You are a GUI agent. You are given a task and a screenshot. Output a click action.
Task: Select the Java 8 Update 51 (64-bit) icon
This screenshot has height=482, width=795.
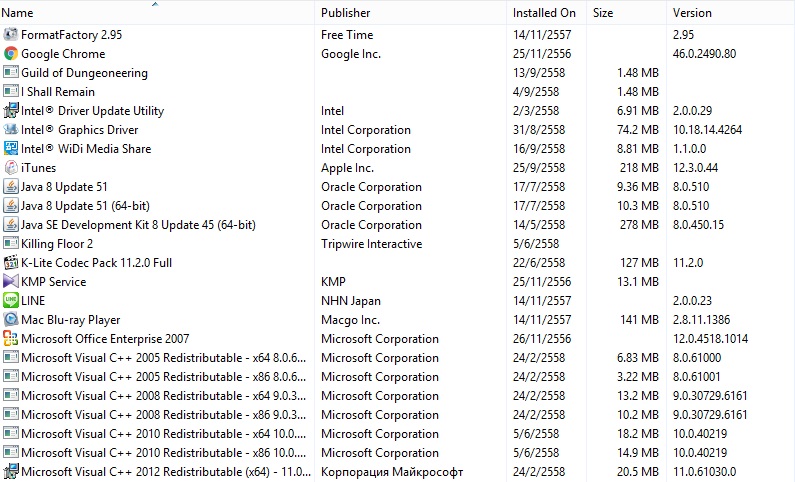pyautogui.click(x=11, y=206)
